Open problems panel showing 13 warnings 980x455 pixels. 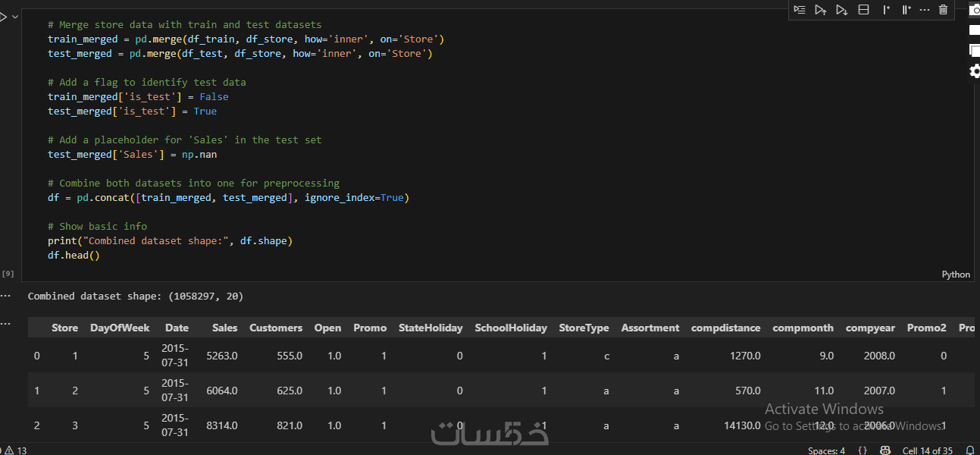click(15, 450)
